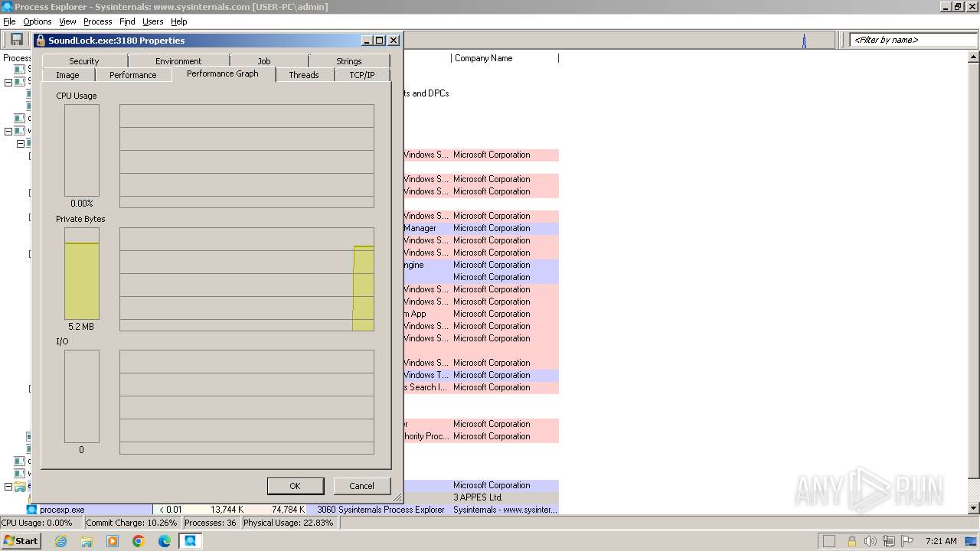Viewport: 980px width, 551px height.
Task: Open the File menu
Action: (9, 21)
